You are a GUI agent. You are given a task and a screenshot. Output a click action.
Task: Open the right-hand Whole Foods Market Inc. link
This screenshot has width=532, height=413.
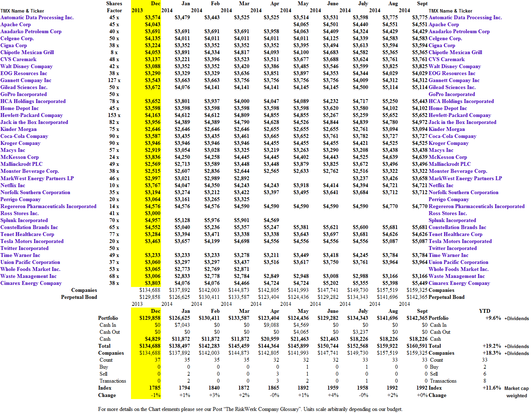pos(458,269)
